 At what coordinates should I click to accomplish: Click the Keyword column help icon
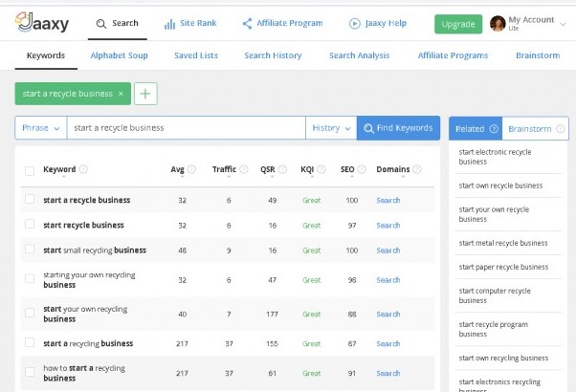(x=83, y=169)
